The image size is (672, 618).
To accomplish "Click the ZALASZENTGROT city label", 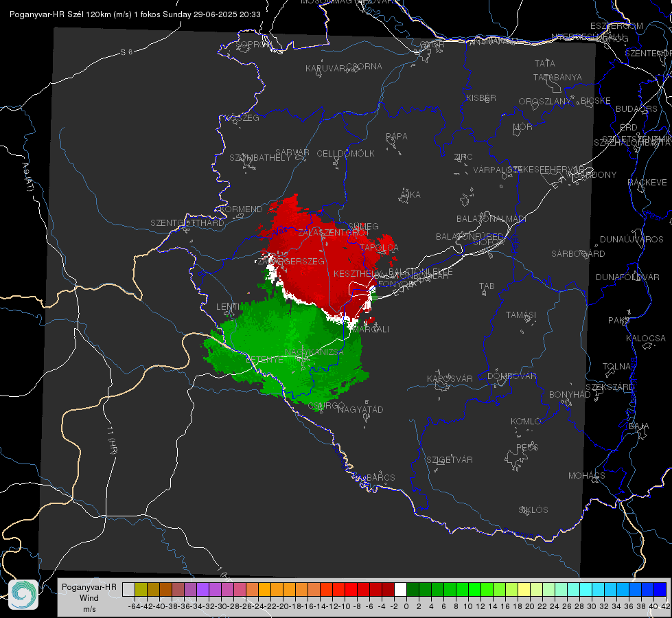I will tap(334, 233).
